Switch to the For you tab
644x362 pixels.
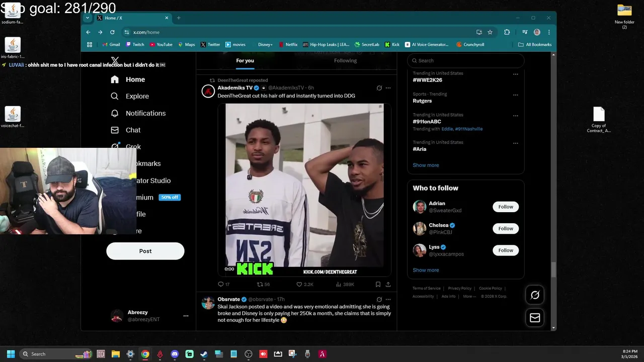tap(245, 60)
